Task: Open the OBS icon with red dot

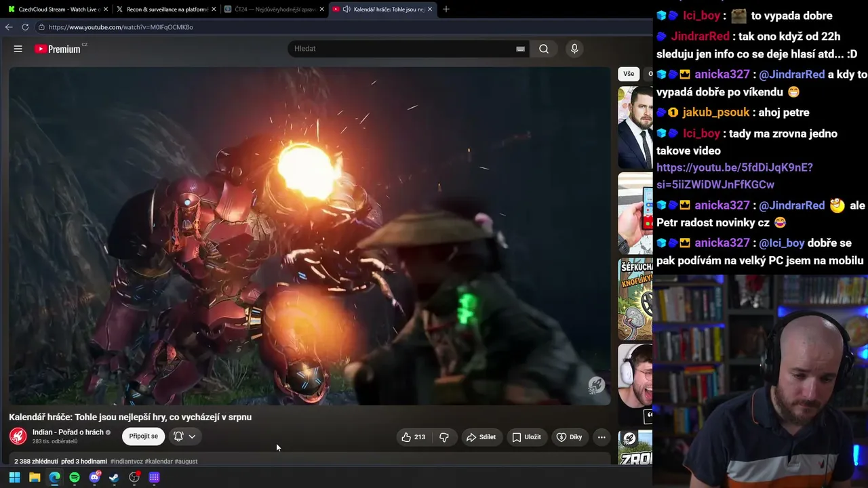Action: point(134,477)
